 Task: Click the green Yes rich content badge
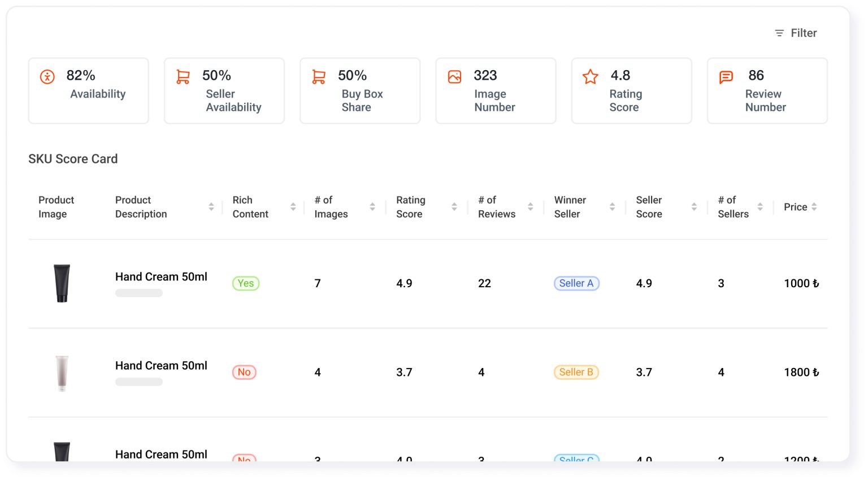(x=246, y=283)
